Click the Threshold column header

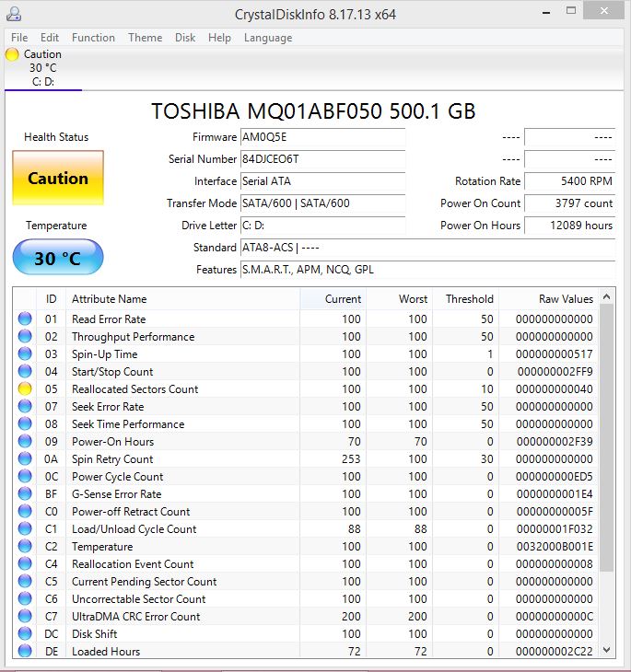(x=465, y=299)
